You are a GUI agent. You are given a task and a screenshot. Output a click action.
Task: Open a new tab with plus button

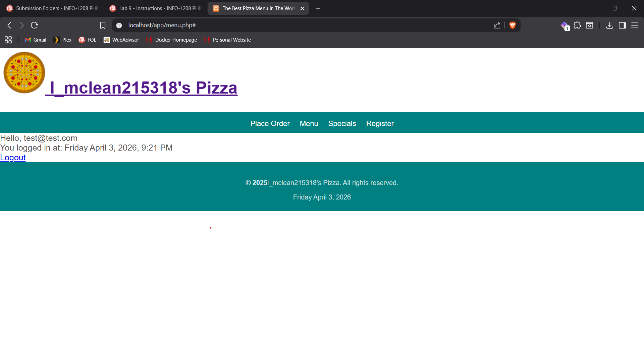(318, 8)
